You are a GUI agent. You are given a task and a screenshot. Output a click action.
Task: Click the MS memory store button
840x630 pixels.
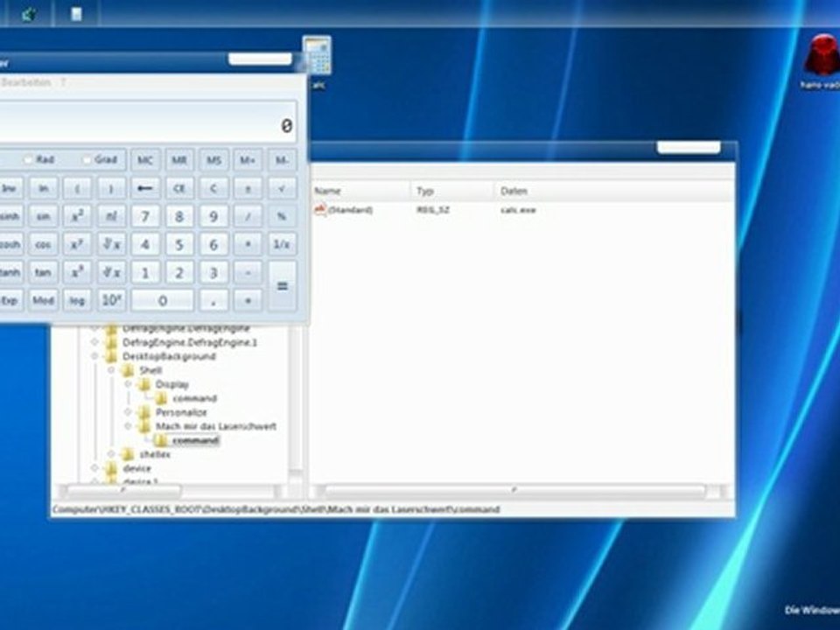tap(213, 160)
